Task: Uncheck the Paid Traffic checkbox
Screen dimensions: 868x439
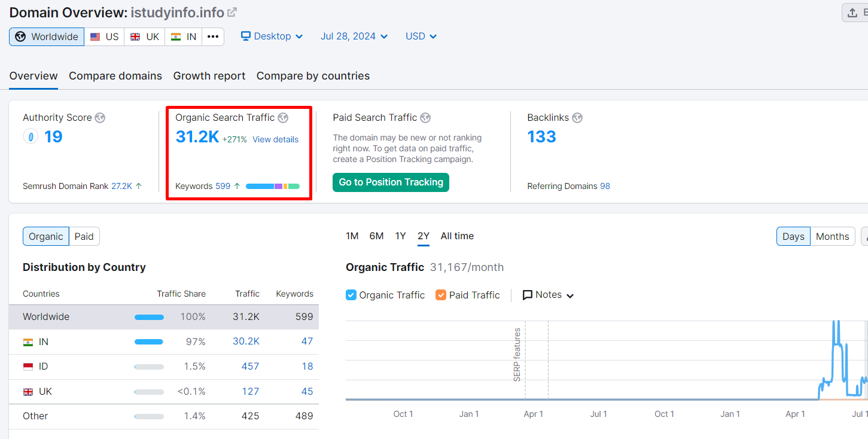Action: (441, 295)
